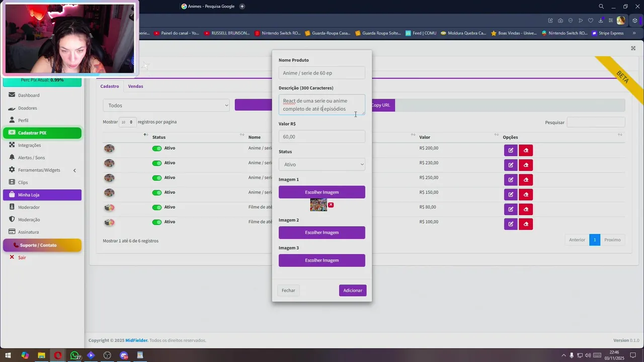Open Opera easy setup sliders icon
This screenshot has height=362, width=644.
coord(611,21)
